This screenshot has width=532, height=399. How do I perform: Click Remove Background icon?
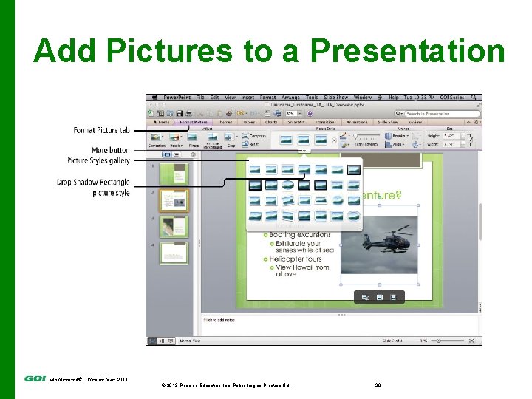pos(213,137)
